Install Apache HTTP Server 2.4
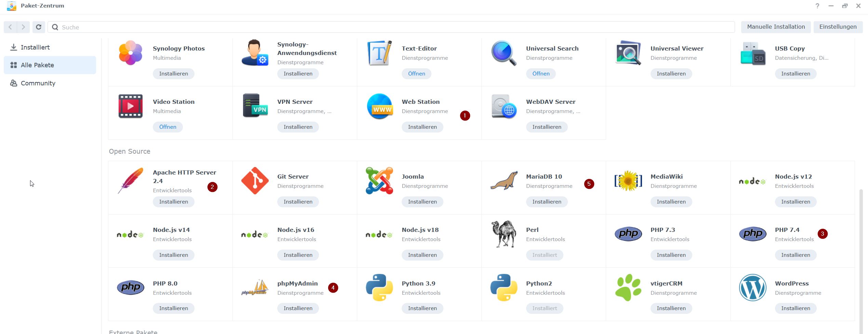The image size is (868, 334). click(x=174, y=201)
